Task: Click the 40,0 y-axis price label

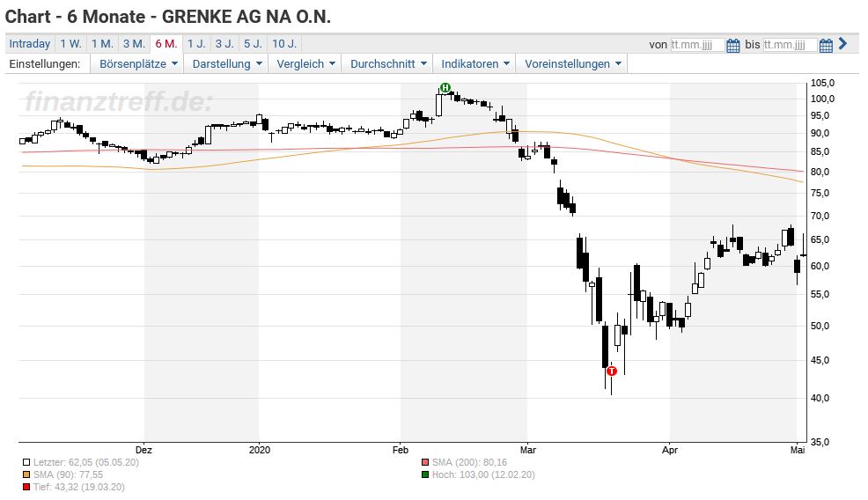Action: click(x=820, y=398)
